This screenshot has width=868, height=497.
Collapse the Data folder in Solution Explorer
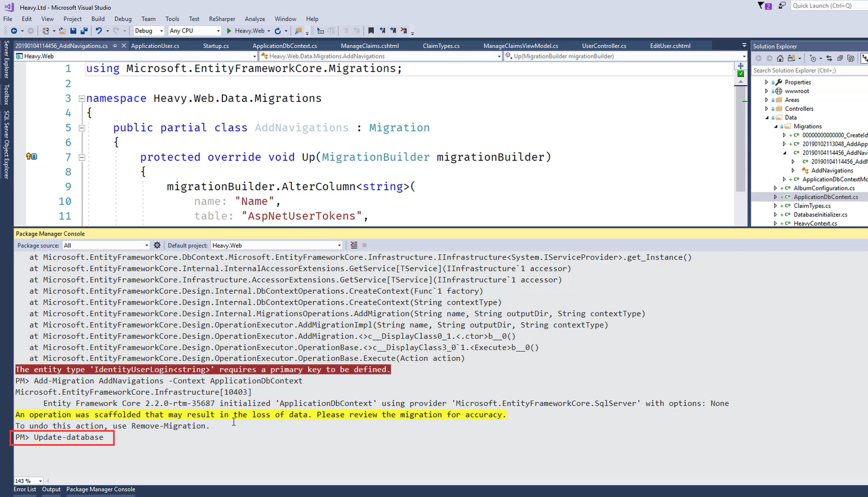click(766, 118)
